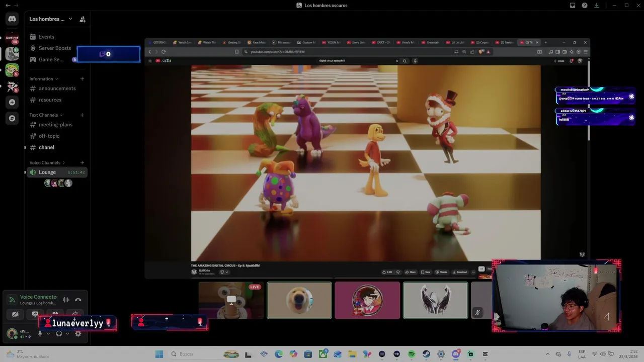Click the Save button under the video
The height and width of the screenshot is (362, 644).
point(426,272)
